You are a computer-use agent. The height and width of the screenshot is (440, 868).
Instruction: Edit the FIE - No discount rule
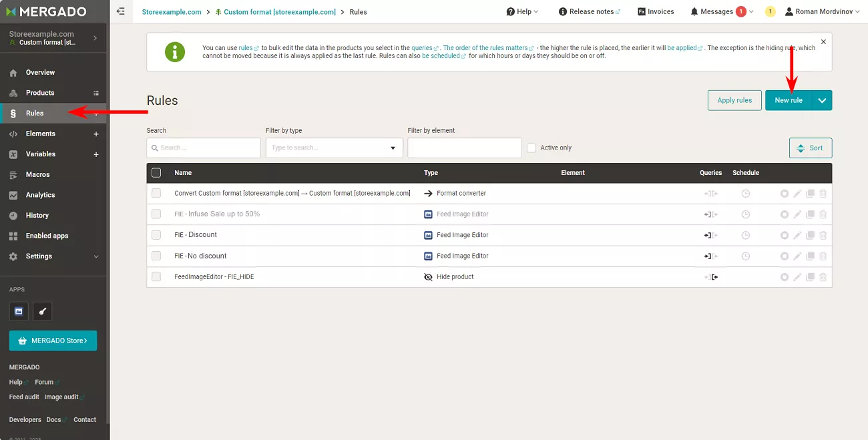tap(797, 256)
